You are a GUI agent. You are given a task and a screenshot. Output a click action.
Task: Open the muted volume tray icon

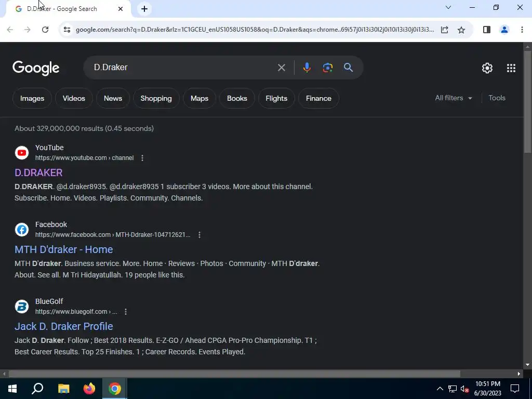(465, 389)
